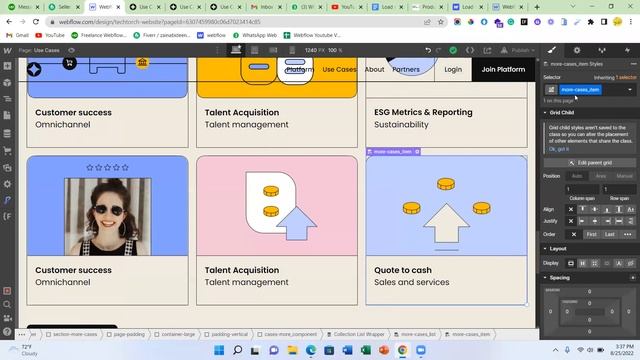Switch to the Interactions lightning tab
Viewport: 640px width, 360px height.
tap(627, 50)
